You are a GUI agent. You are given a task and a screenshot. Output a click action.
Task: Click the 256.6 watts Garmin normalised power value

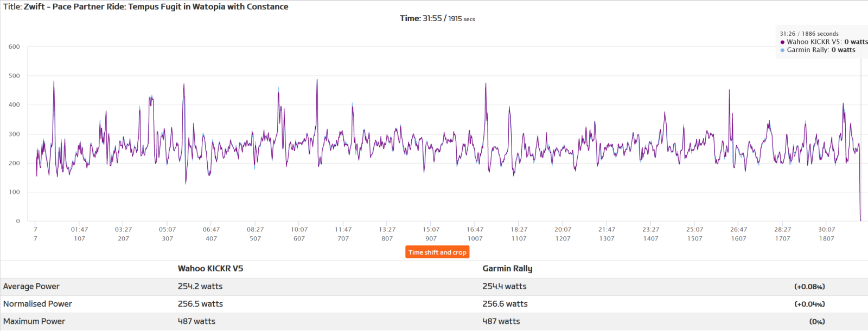(505, 304)
